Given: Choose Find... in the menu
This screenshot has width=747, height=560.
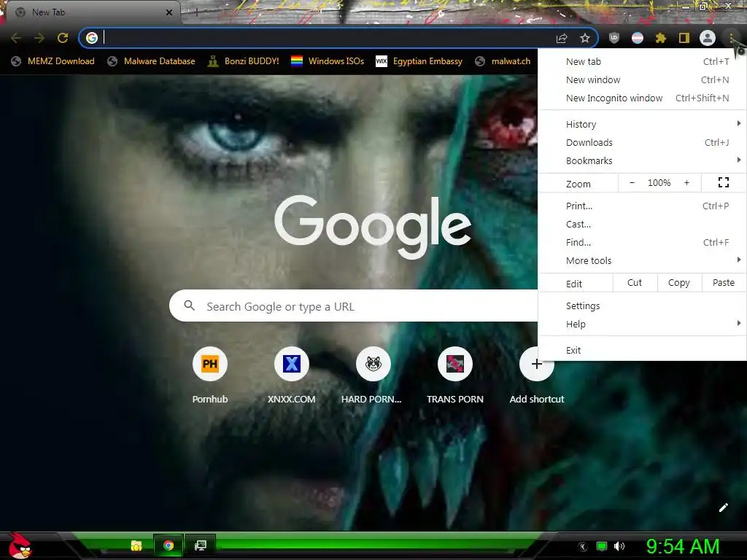Looking at the screenshot, I should pyautogui.click(x=643, y=242).
